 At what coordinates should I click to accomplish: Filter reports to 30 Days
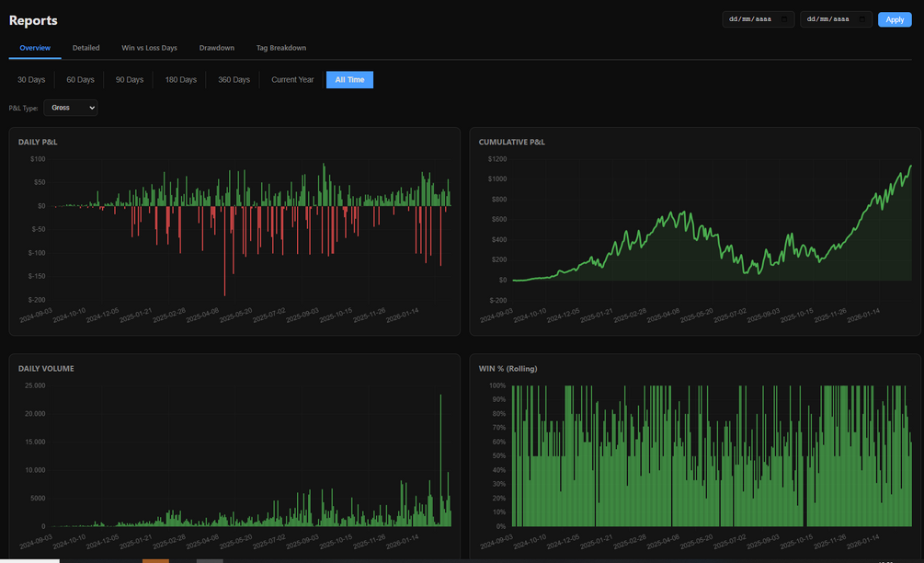pyautogui.click(x=31, y=80)
